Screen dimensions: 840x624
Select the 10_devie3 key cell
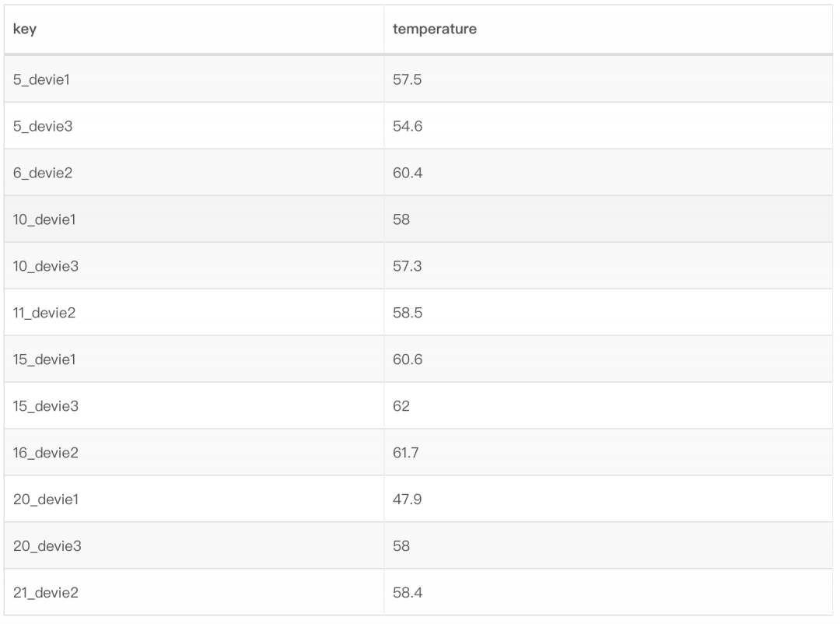(x=46, y=265)
